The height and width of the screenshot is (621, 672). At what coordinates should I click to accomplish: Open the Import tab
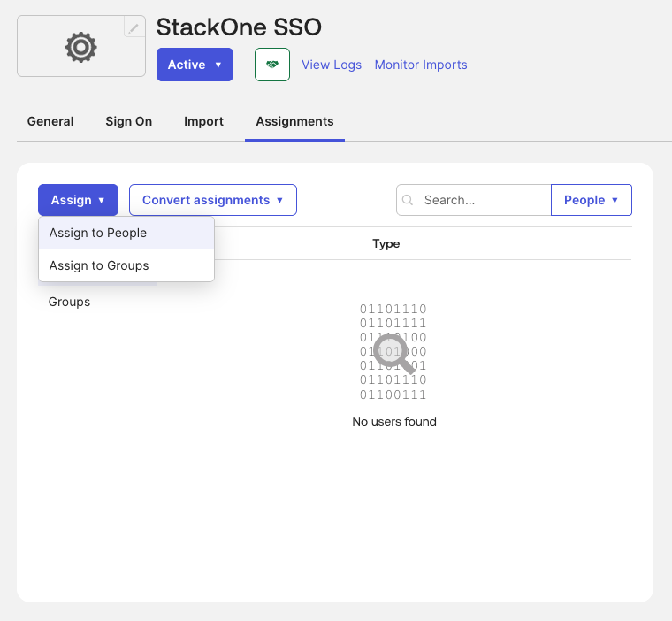203,121
